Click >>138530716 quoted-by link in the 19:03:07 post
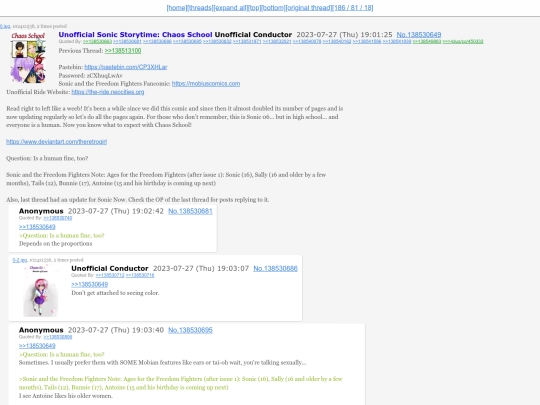The height and width of the screenshot is (405, 540). pos(140,275)
